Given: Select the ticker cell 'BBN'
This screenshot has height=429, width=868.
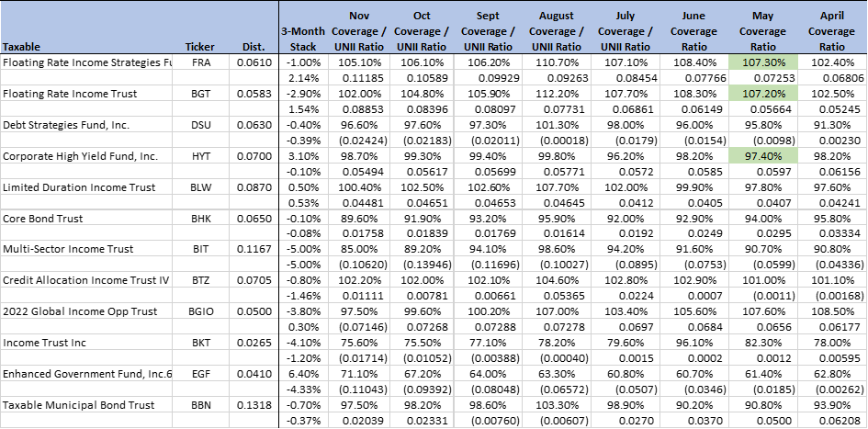Looking at the screenshot, I should click(x=201, y=404).
